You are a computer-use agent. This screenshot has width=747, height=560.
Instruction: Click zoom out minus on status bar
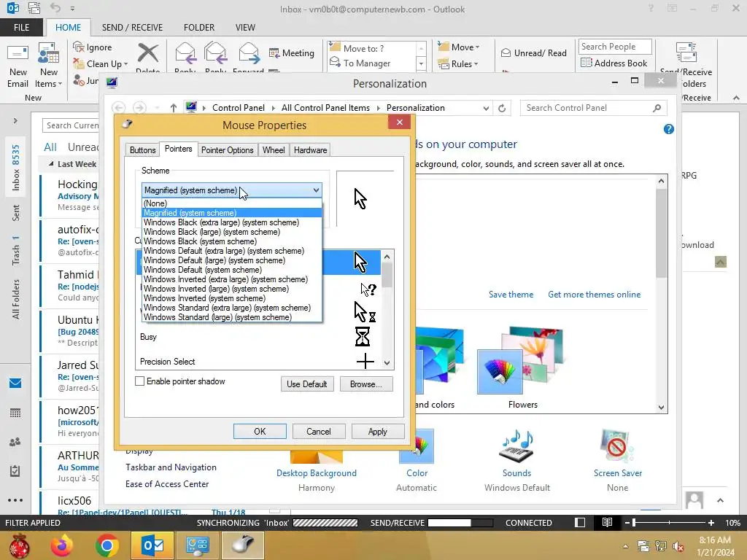pyautogui.click(x=627, y=523)
